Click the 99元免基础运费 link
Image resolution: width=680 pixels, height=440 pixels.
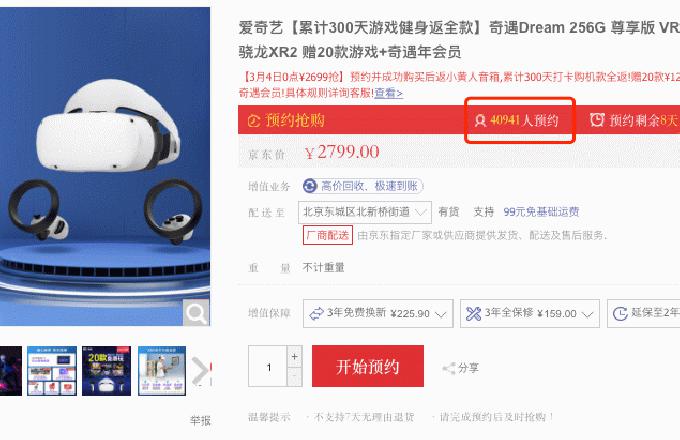541,212
